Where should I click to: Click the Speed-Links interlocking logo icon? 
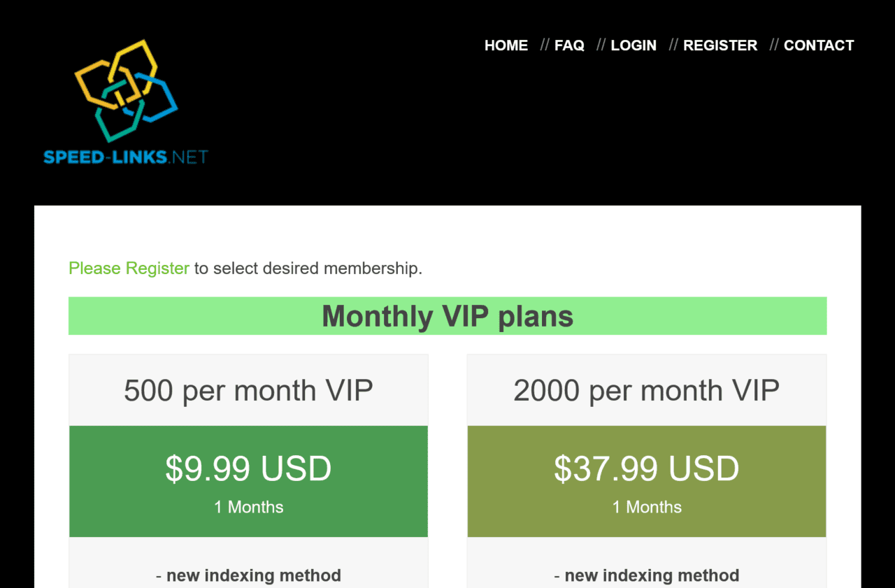126,91
